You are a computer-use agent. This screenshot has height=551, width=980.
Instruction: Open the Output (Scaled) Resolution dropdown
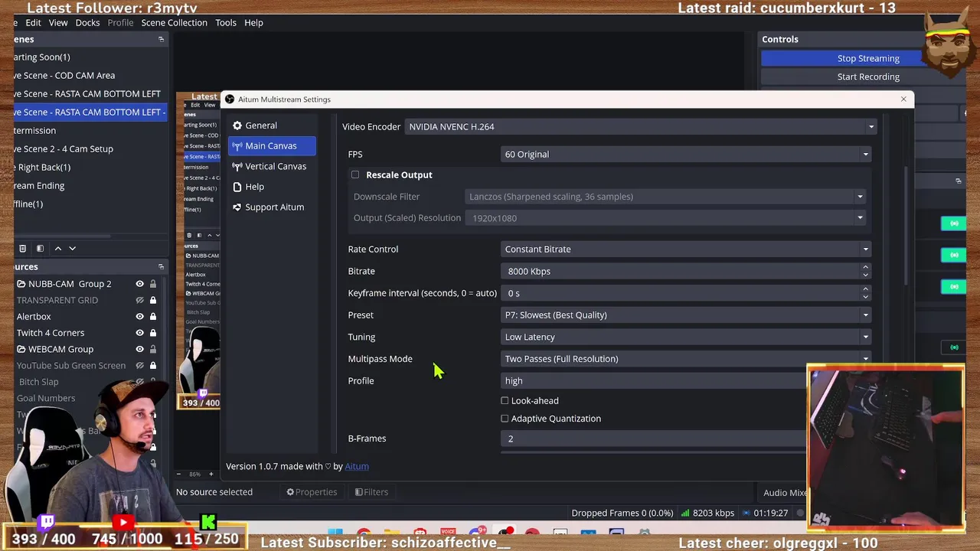point(665,218)
